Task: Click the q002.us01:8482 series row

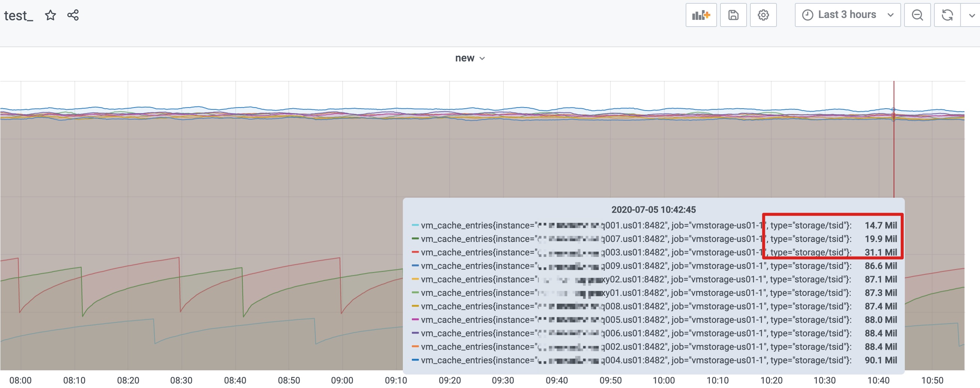Action: tap(654, 347)
